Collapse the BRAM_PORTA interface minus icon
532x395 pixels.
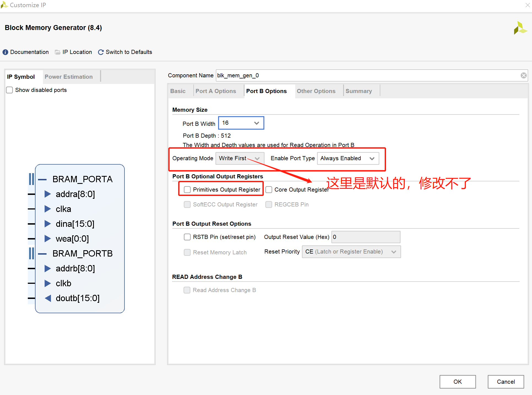(x=42, y=179)
